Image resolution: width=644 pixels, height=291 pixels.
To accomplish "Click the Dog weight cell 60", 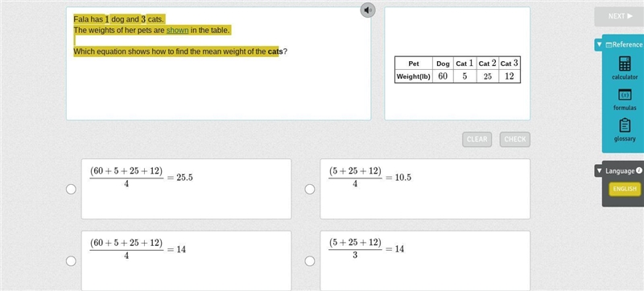I will point(443,76).
